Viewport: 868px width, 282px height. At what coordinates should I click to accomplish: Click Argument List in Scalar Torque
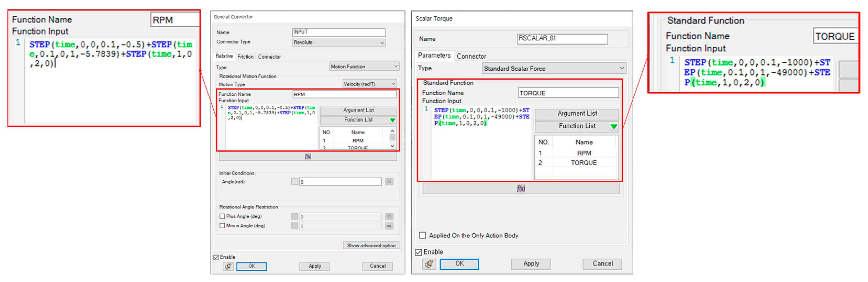(x=577, y=114)
